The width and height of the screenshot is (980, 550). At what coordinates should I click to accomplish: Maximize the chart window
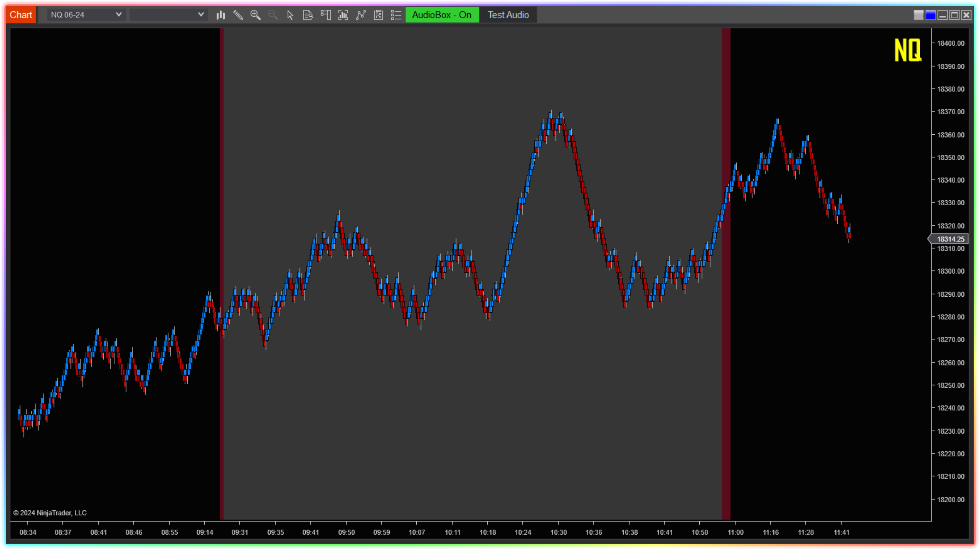pos(954,15)
